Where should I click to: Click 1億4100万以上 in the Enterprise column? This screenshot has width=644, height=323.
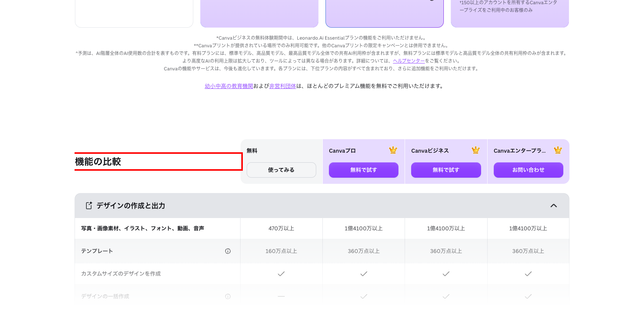pos(528,228)
